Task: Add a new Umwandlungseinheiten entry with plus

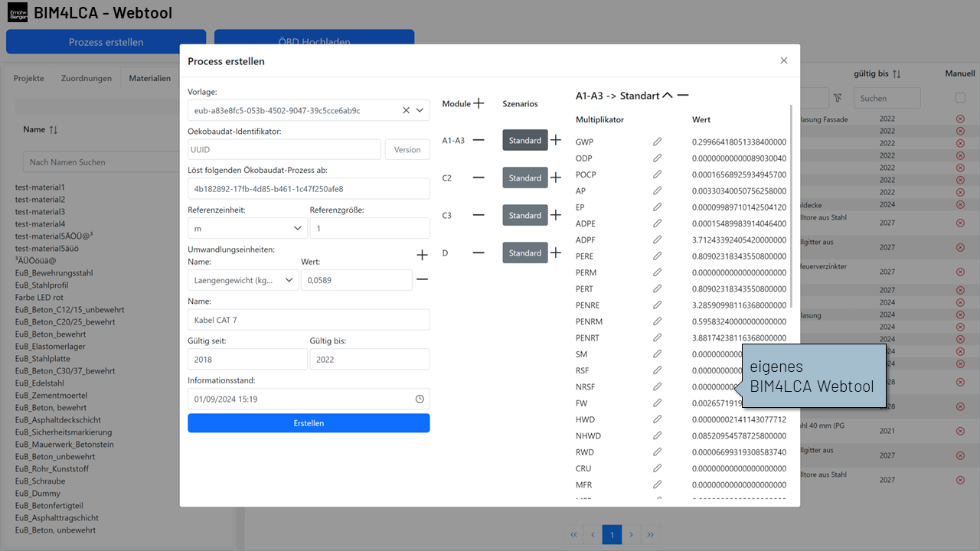Action: point(422,255)
